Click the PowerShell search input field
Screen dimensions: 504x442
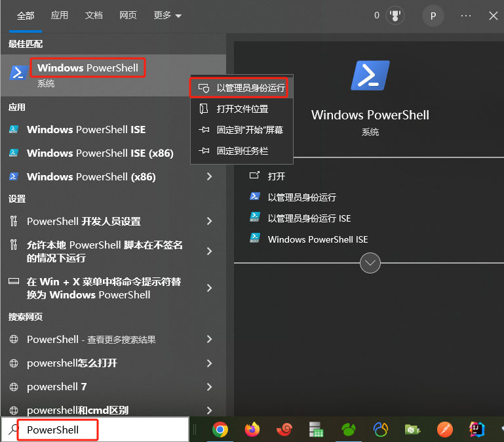[x=95, y=430]
